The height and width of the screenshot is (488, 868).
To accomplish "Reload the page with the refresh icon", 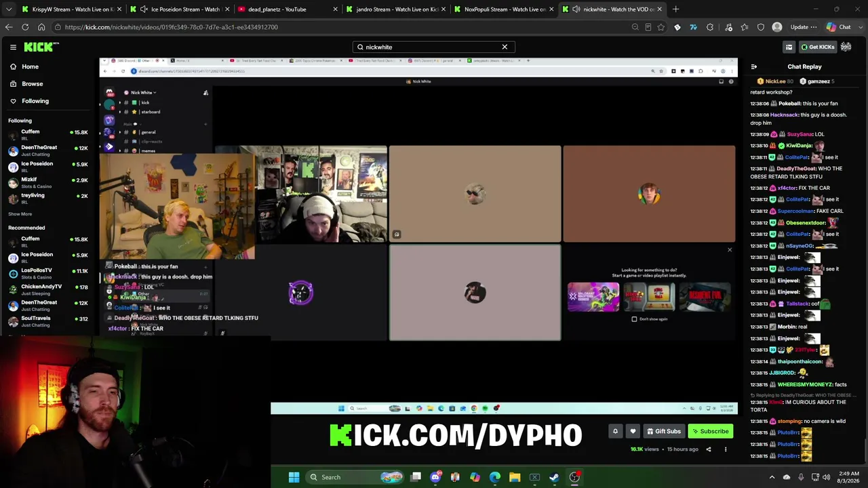I will (25, 27).
